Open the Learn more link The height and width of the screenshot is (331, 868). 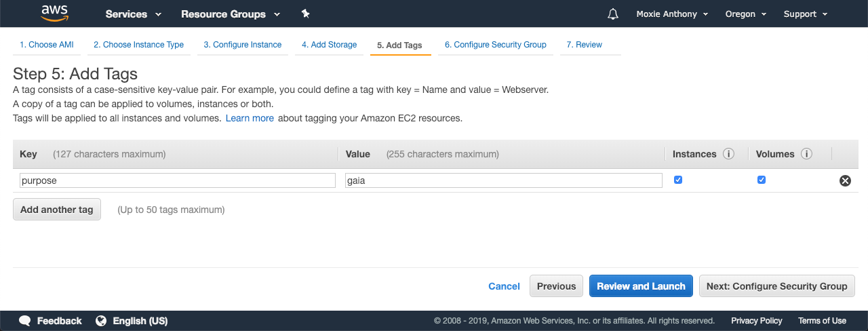pyautogui.click(x=250, y=118)
